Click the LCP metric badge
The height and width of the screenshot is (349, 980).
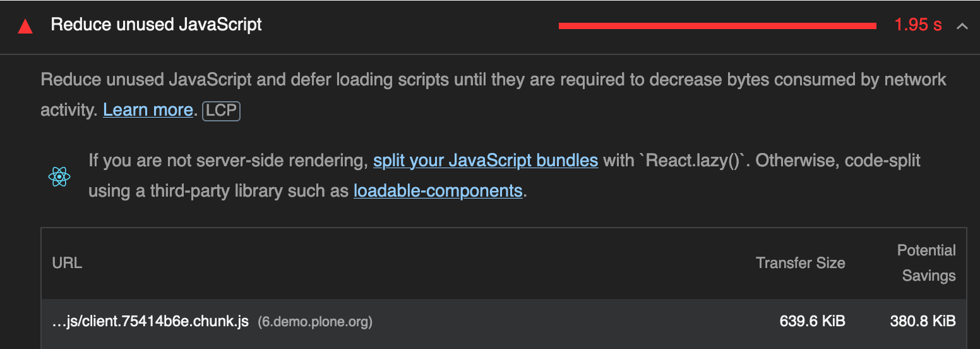coord(221,111)
